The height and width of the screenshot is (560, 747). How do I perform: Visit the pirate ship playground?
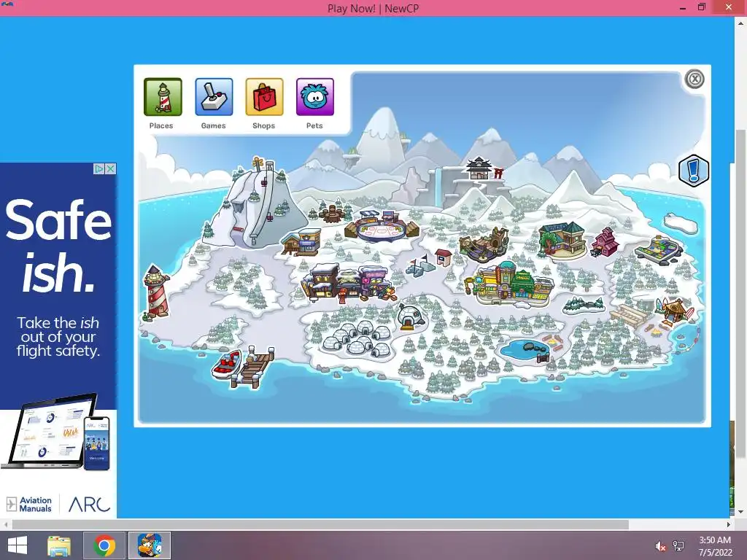[484, 245]
